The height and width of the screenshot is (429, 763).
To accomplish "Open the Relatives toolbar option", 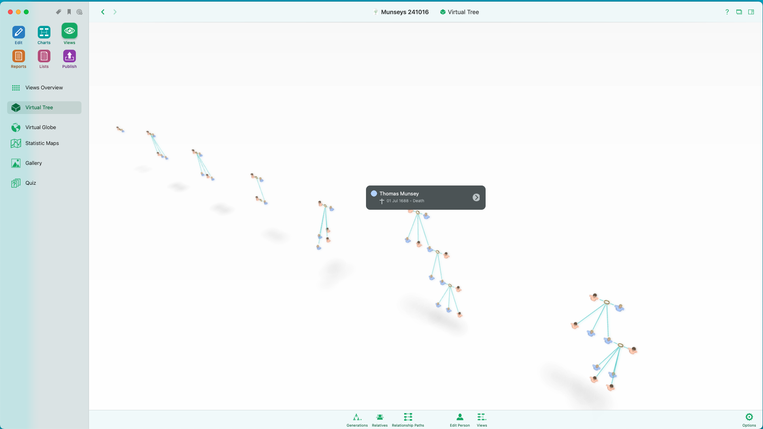I will [x=380, y=420].
